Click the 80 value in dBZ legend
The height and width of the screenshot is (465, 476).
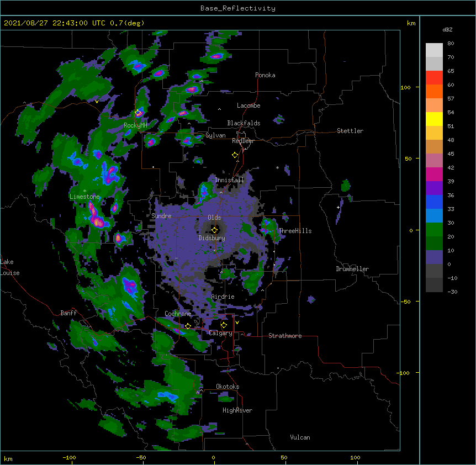451,44
